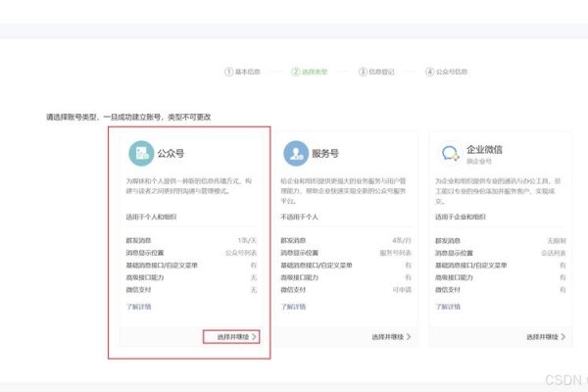Click 基础消息接口/自定义菜单 in 企业微信 card

coord(471,265)
